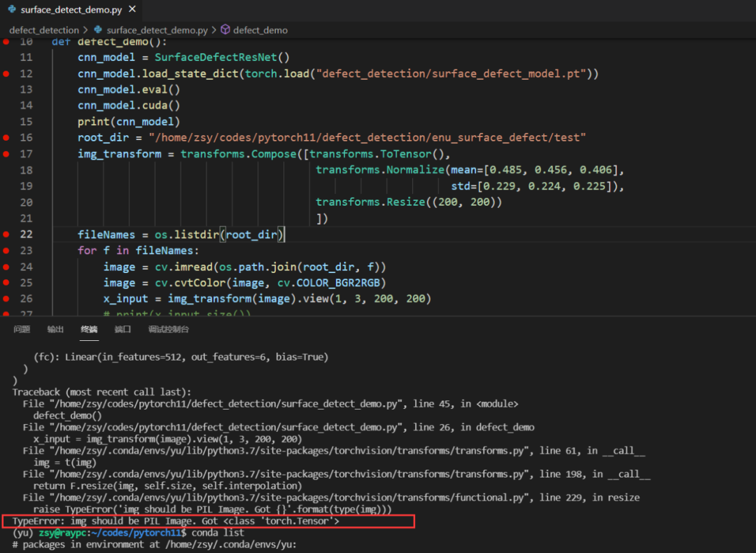
Task: Click 'Traceback (most recent call last)' line
Action: pos(101,392)
